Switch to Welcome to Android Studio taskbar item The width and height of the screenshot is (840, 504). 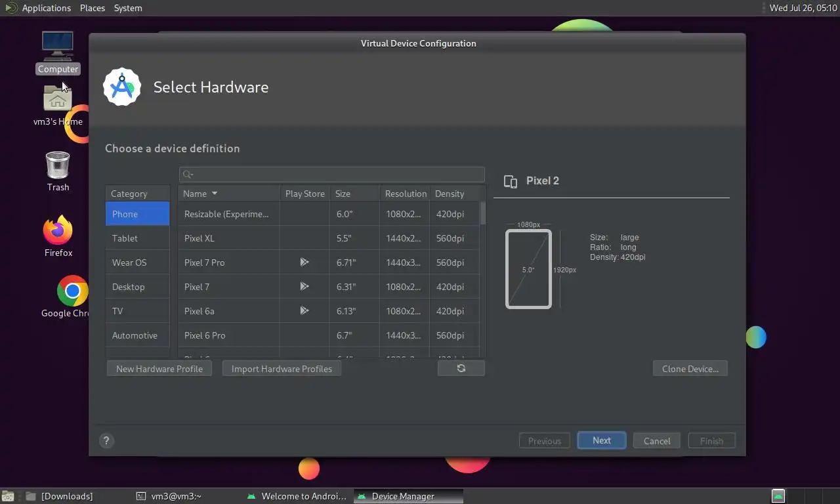[x=297, y=496]
